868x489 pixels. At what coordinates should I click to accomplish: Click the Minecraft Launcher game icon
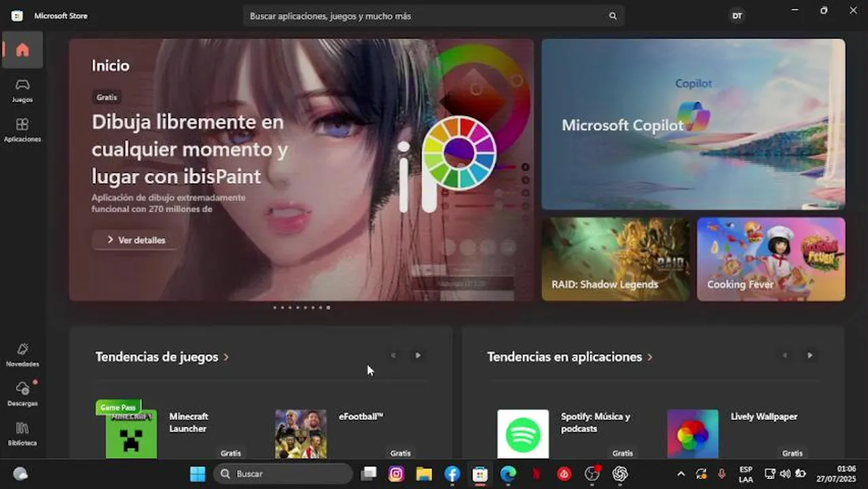[x=131, y=434]
